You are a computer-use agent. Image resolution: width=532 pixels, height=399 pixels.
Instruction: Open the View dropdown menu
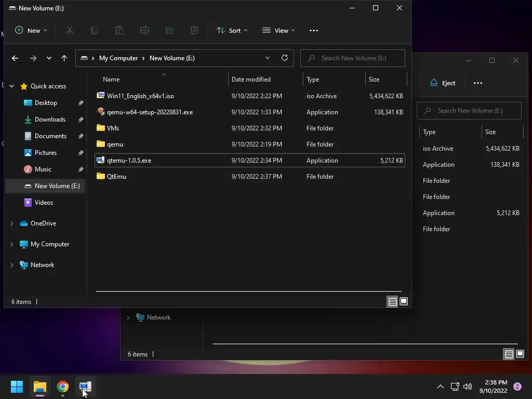(x=278, y=31)
